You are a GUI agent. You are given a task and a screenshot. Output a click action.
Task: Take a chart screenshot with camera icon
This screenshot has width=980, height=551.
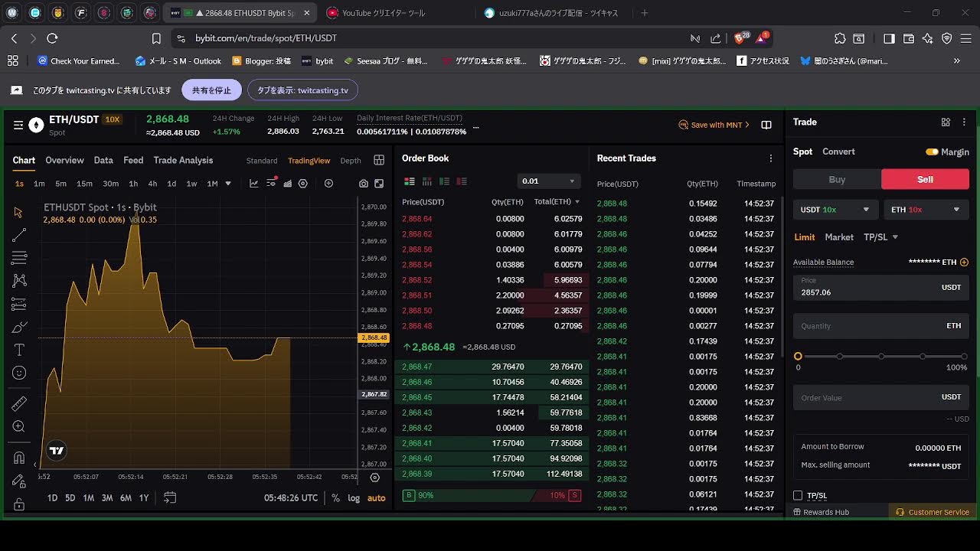(x=364, y=184)
